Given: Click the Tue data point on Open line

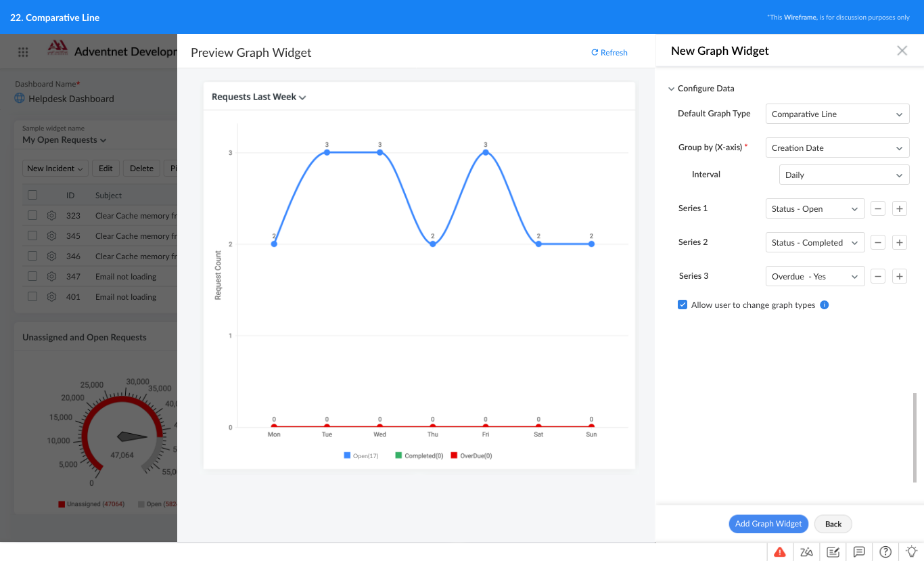Looking at the screenshot, I should (x=327, y=152).
